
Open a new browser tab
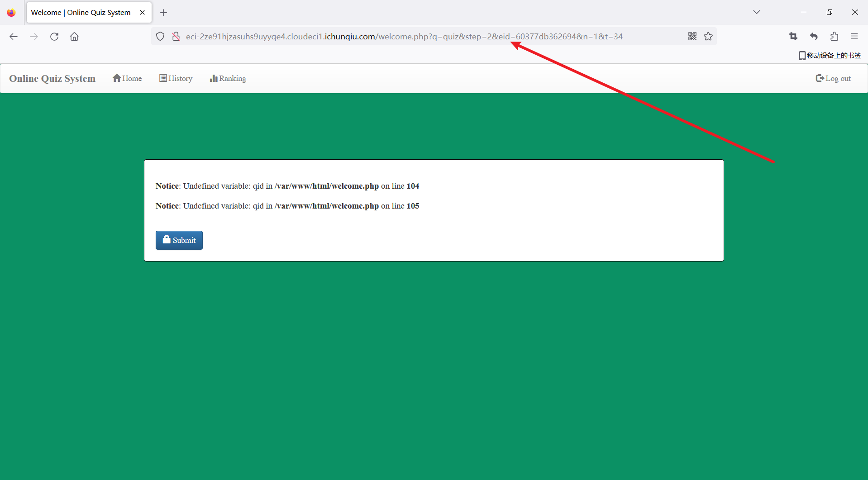point(164,13)
